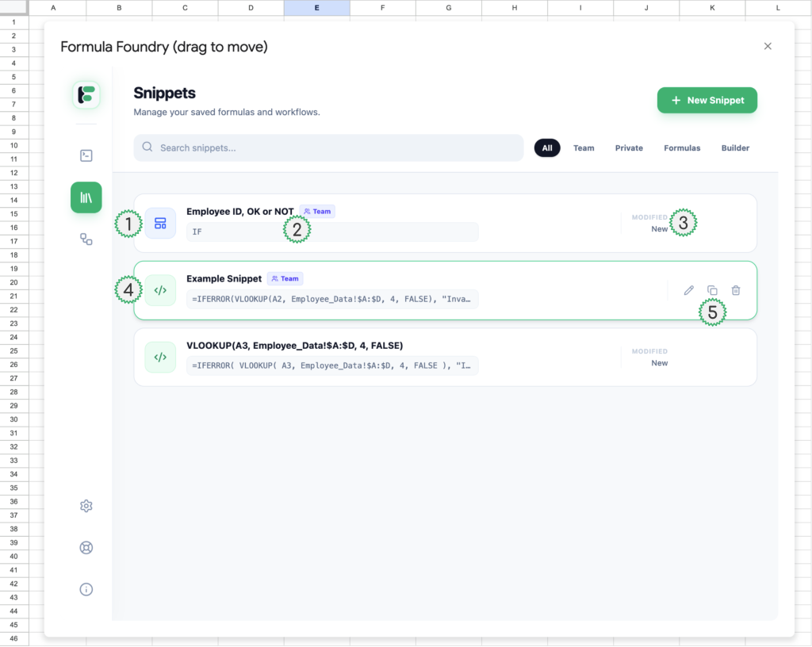812x647 pixels.
Task: Open the workflow builder sidebar icon
Action: [x=86, y=239]
